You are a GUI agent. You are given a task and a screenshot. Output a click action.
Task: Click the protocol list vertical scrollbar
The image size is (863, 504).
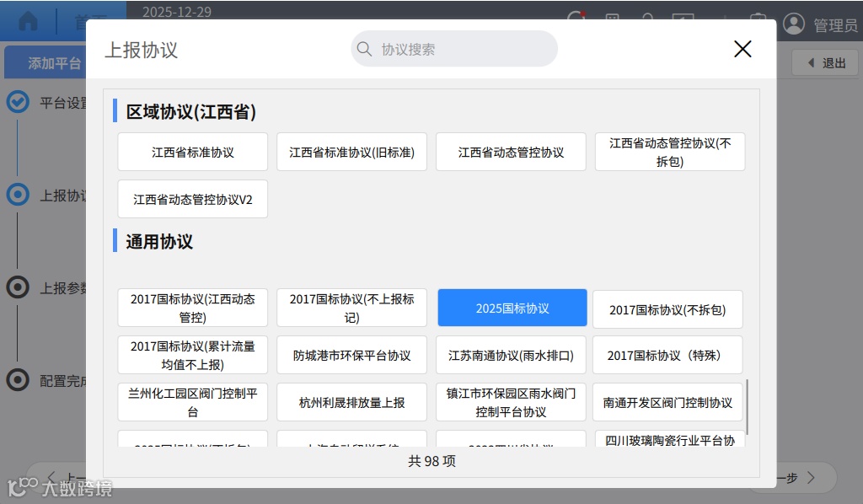click(747, 407)
